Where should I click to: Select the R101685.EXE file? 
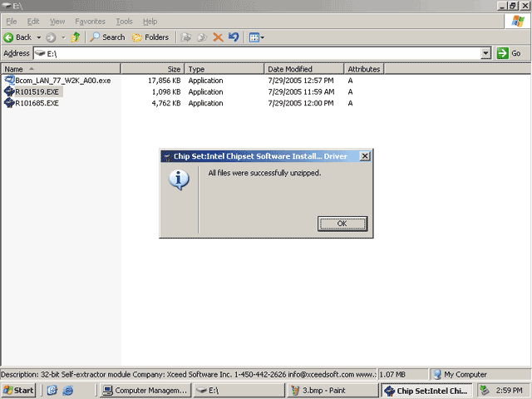(37, 103)
